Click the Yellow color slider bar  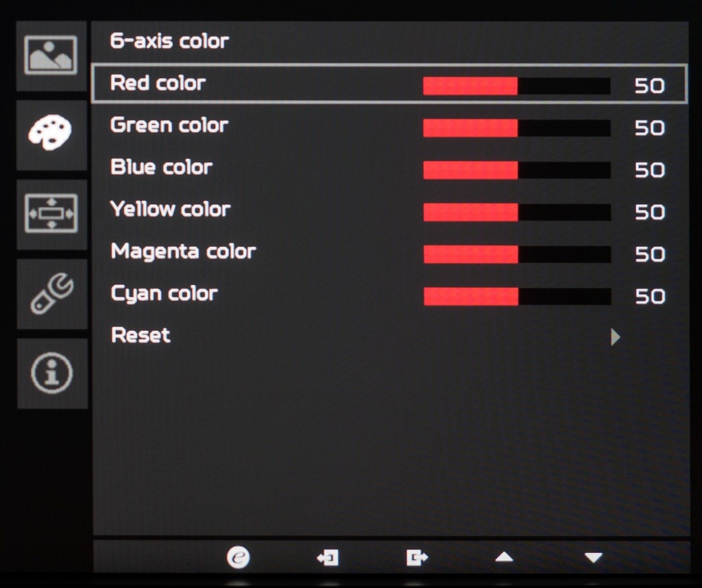pyautogui.click(x=516, y=212)
